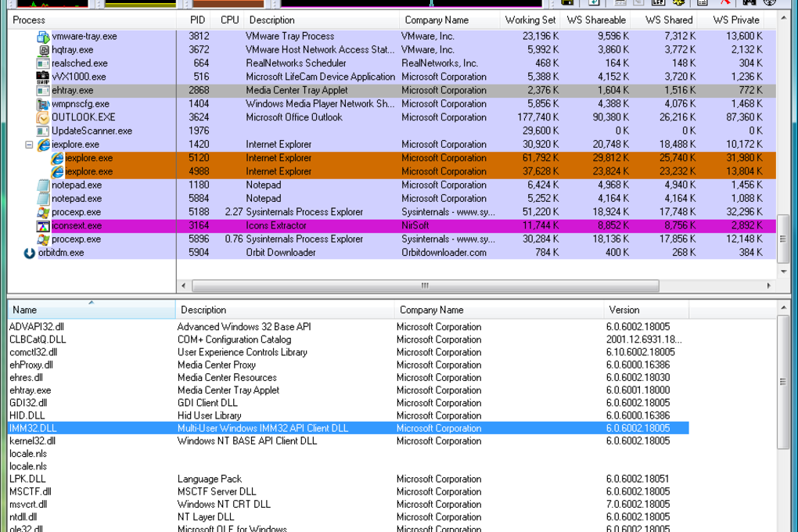Select the HID.DLL row
The image size is (798, 532).
[x=349, y=416]
